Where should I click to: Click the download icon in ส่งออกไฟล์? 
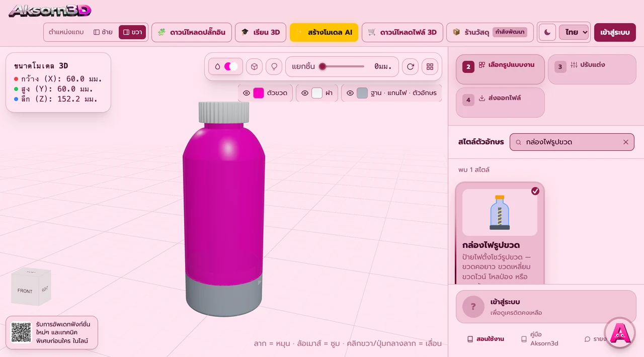pyautogui.click(x=482, y=98)
